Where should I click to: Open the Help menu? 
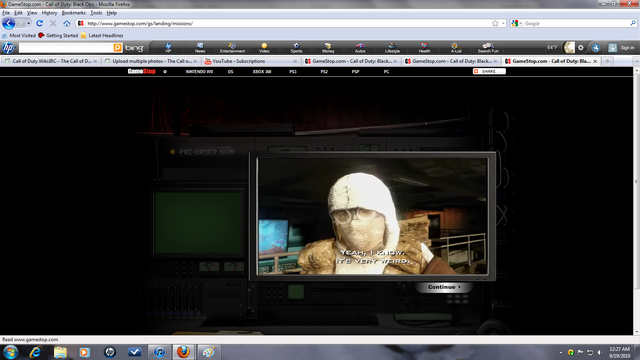pos(111,13)
